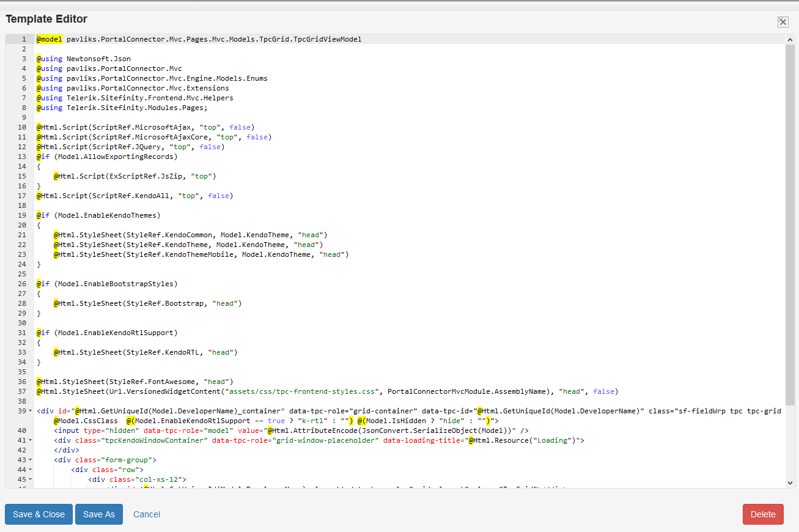This screenshot has height=532, width=799.
Task: Collapse the form-group div fold at line 43
Action: pos(31,460)
